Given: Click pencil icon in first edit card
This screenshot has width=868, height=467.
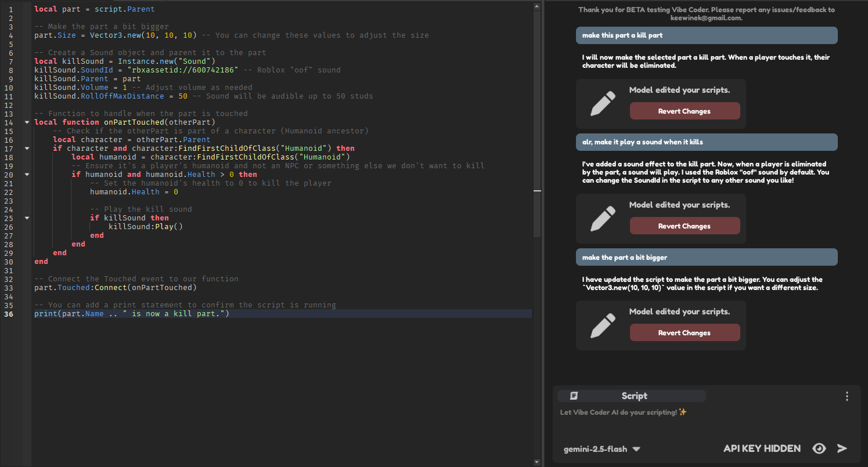Looking at the screenshot, I should click(x=602, y=104).
